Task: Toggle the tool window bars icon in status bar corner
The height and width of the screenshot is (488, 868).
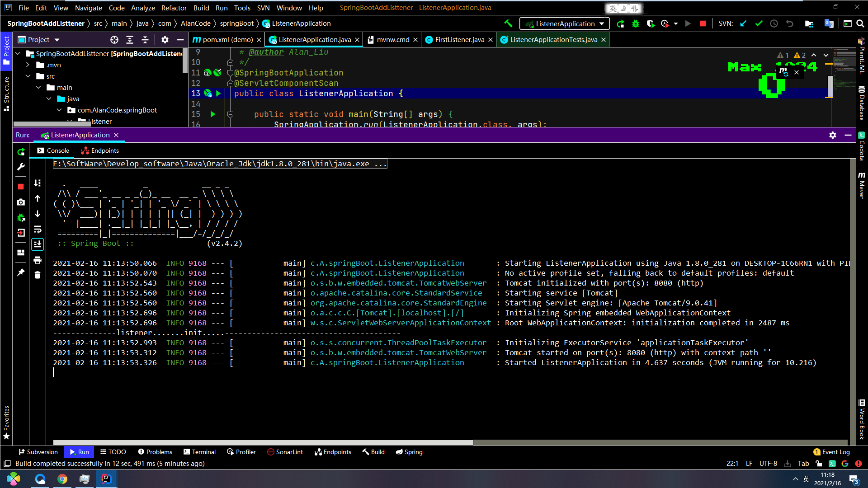Action: [x=7, y=464]
